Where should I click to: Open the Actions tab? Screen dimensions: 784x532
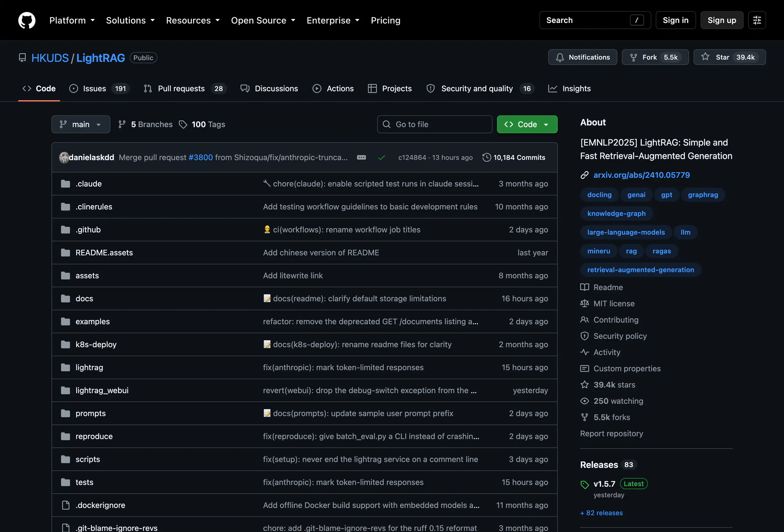333,89
